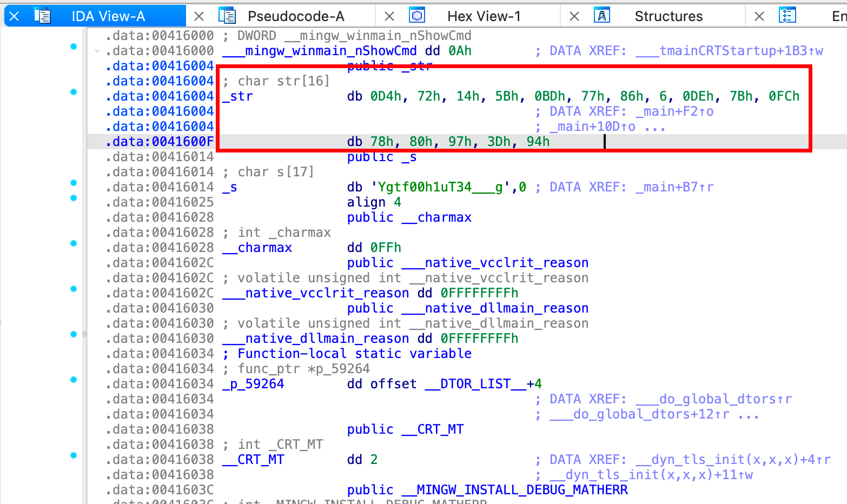
Task: Click byte value 0D4h in _str
Action: (x=386, y=96)
